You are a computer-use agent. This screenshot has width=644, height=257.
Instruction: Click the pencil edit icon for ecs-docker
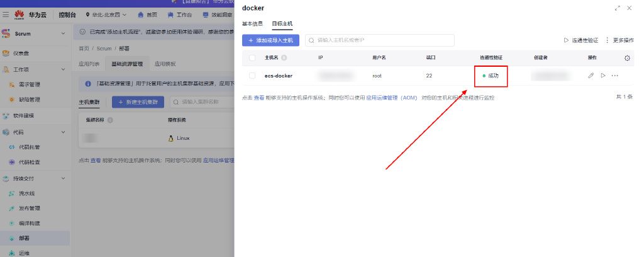(591, 76)
